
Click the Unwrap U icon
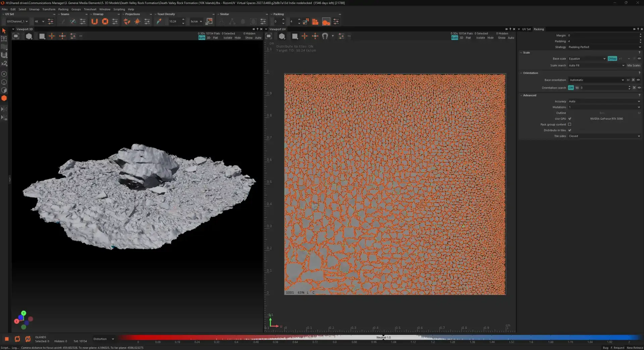pyautogui.click(x=95, y=21)
